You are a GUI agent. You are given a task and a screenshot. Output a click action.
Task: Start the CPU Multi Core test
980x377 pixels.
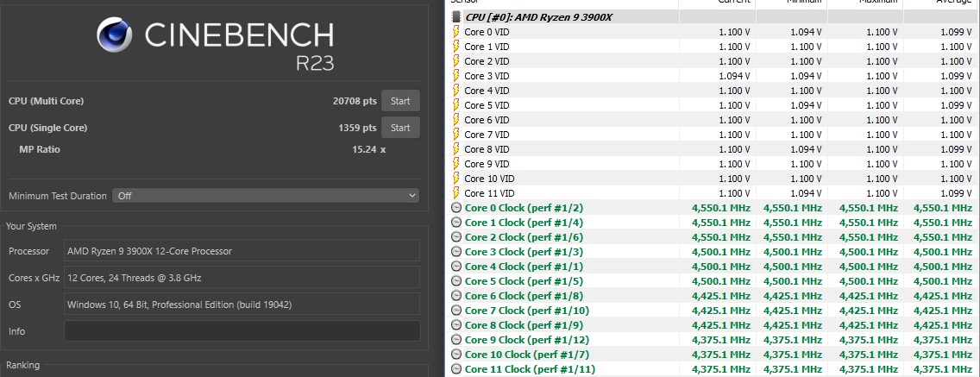tap(400, 101)
